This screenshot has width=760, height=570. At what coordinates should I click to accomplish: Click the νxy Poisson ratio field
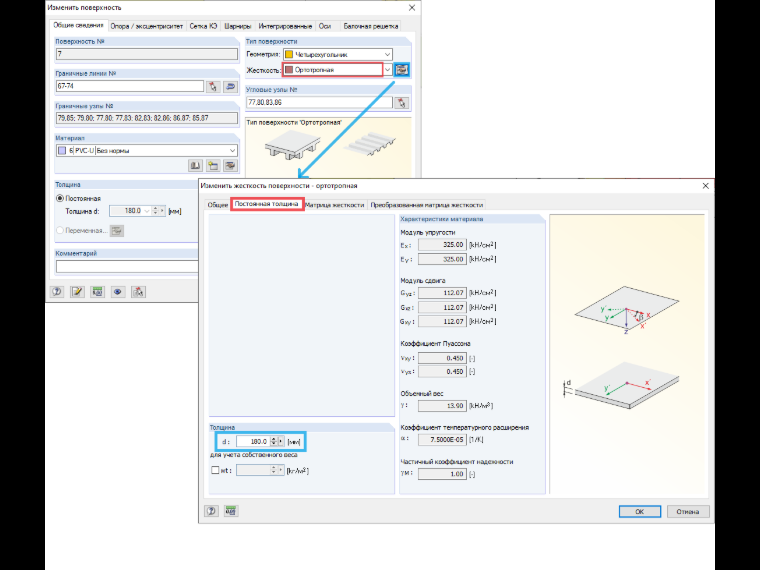point(442,358)
